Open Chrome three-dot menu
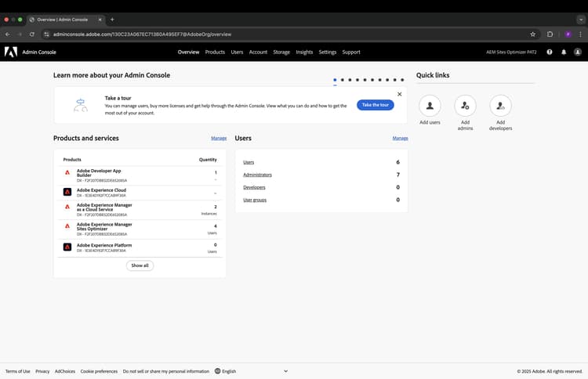588x379 pixels. 580,34
